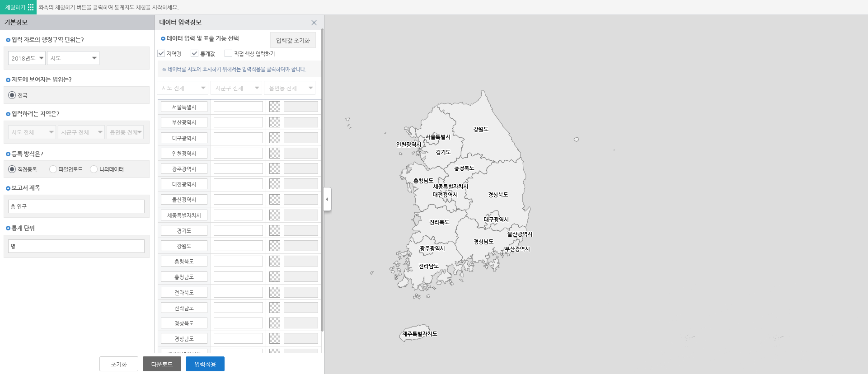868x374 pixels.
Task: Open 시군구 전체 filter in data input panel
Action: tap(237, 88)
